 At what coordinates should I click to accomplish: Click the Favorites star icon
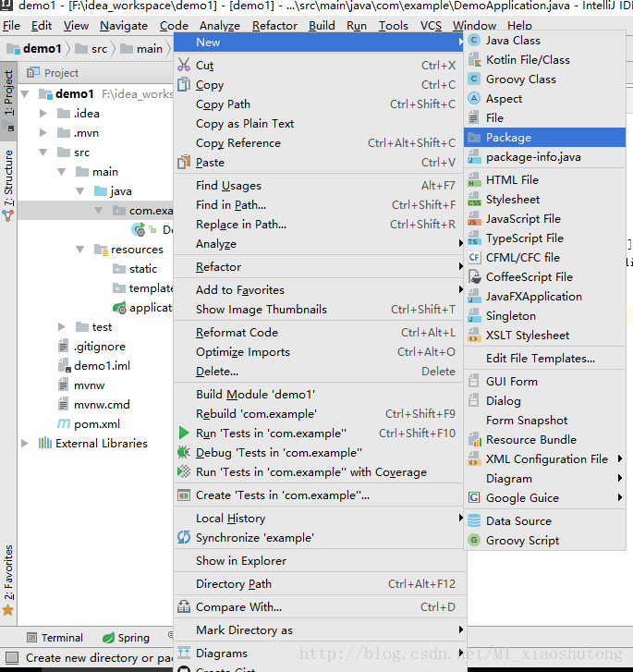click(x=8, y=610)
